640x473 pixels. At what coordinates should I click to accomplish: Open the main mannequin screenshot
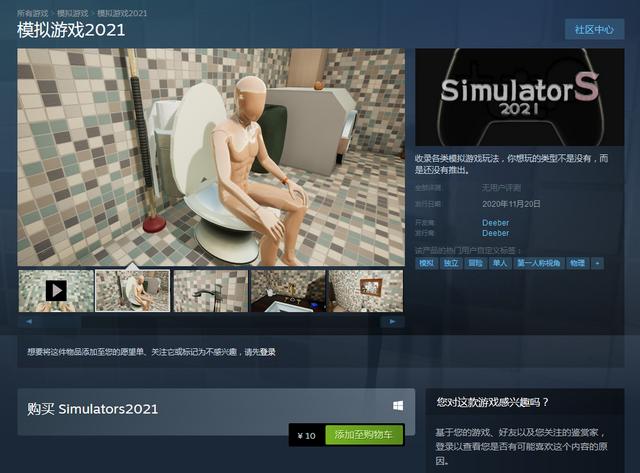(x=211, y=157)
